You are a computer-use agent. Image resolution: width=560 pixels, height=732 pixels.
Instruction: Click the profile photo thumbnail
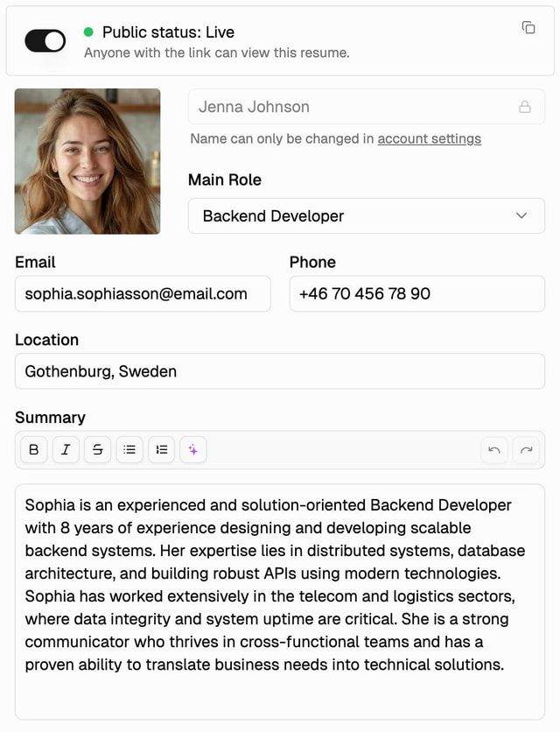tap(87, 161)
